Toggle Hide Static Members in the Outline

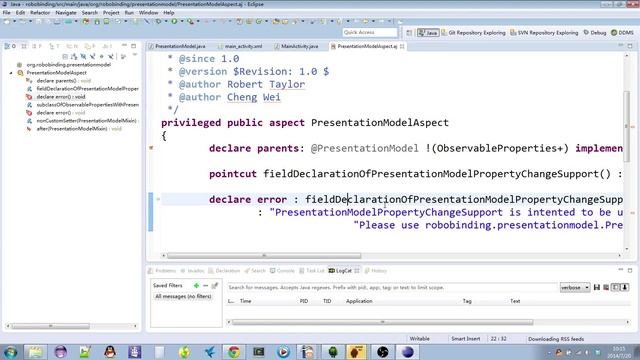(x=92, y=56)
